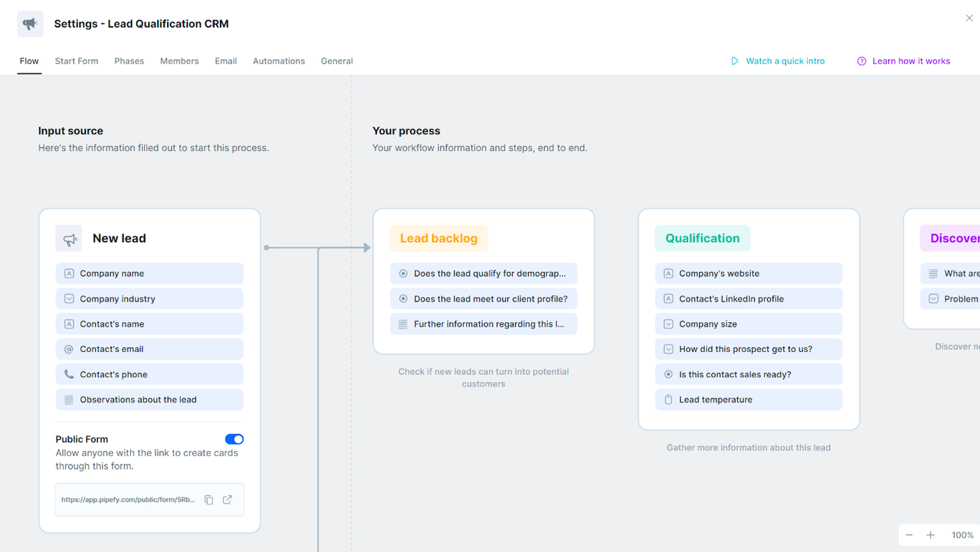
Task: Select 'Is this contact sales ready?' field
Action: 748,374
